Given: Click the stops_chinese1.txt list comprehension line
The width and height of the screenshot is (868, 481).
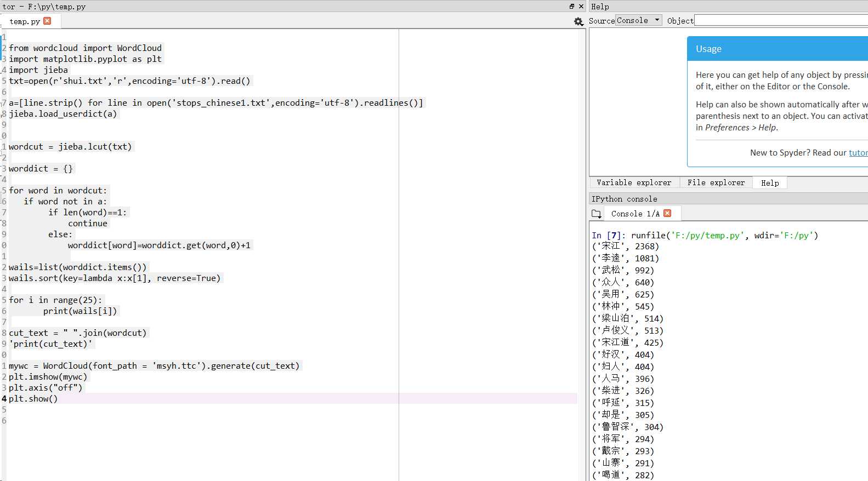Looking at the screenshot, I should 216,103.
